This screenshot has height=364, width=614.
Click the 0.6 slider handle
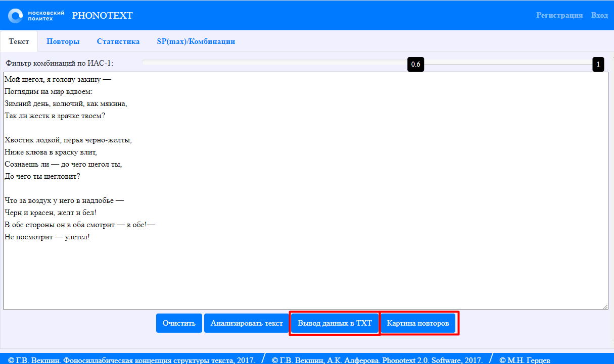coord(416,65)
